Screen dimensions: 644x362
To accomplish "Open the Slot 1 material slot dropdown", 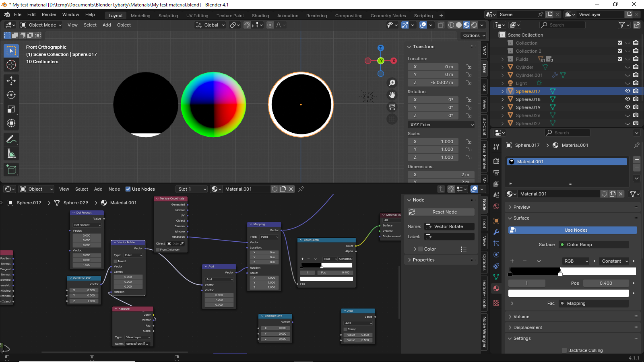I will coord(192,189).
